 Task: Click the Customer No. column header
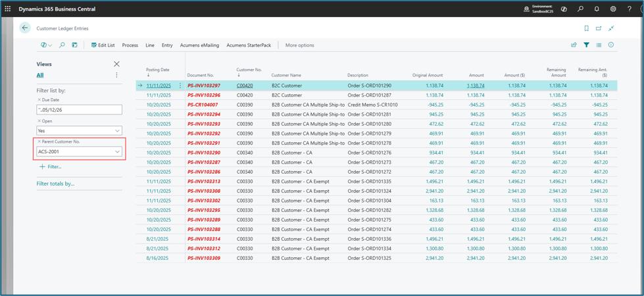click(249, 70)
